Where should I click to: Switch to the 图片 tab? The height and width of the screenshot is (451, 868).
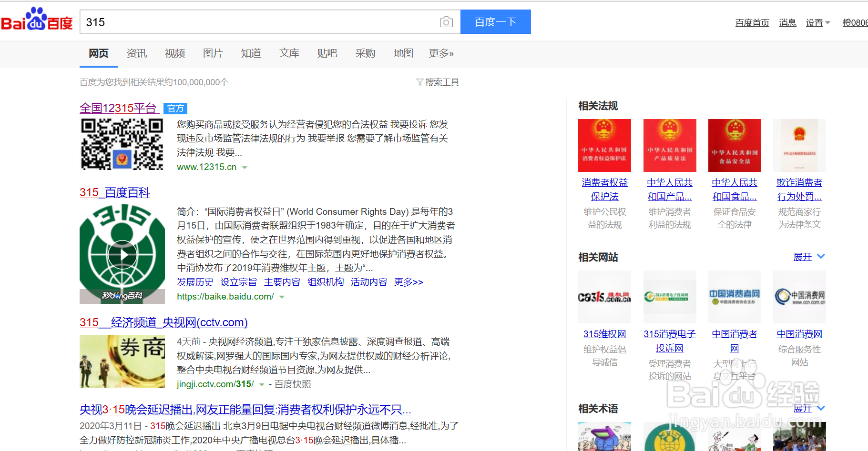[213, 53]
